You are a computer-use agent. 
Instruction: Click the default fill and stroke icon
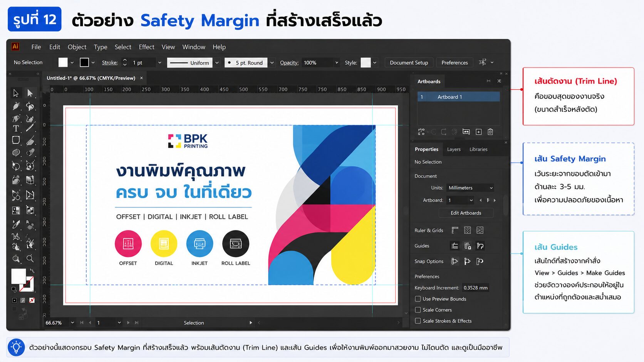click(14, 289)
